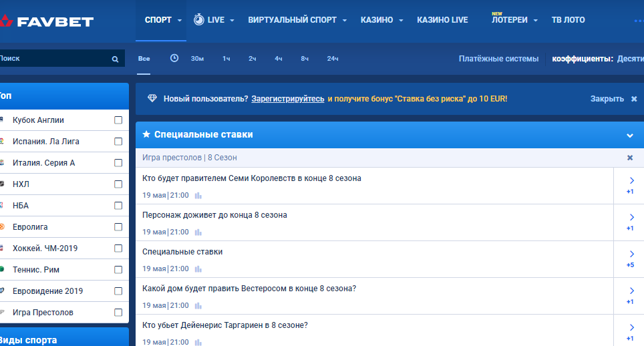
Task: Expand the Виртуальный спорт dropdown
Action: click(297, 20)
